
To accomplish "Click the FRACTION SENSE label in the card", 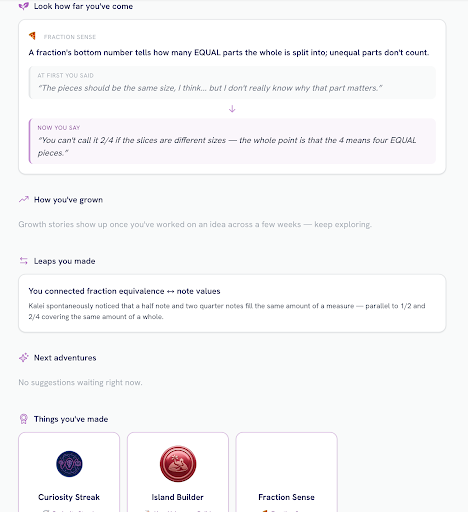I will coord(70,37).
